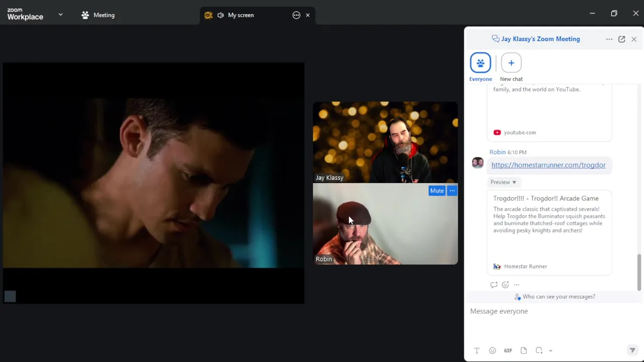Screen dimensions: 644x362
Task: Open Robin's video tile more options
Action: point(452,191)
